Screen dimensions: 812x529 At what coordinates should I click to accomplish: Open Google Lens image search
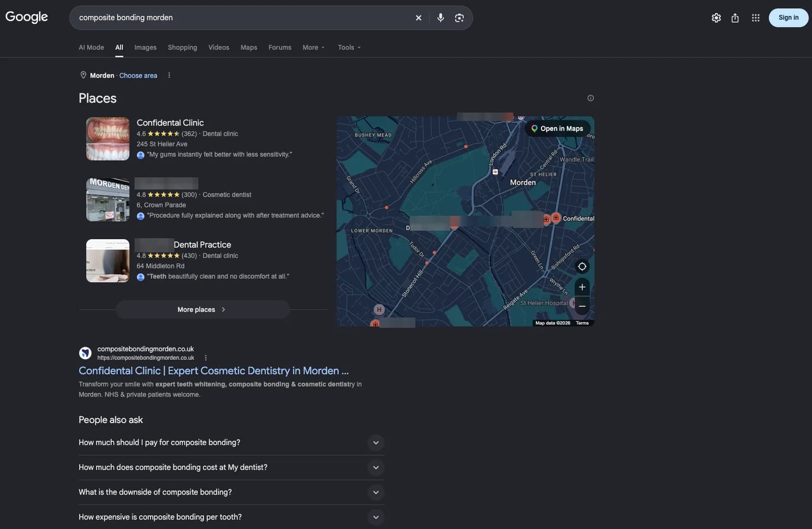(459, 18)
